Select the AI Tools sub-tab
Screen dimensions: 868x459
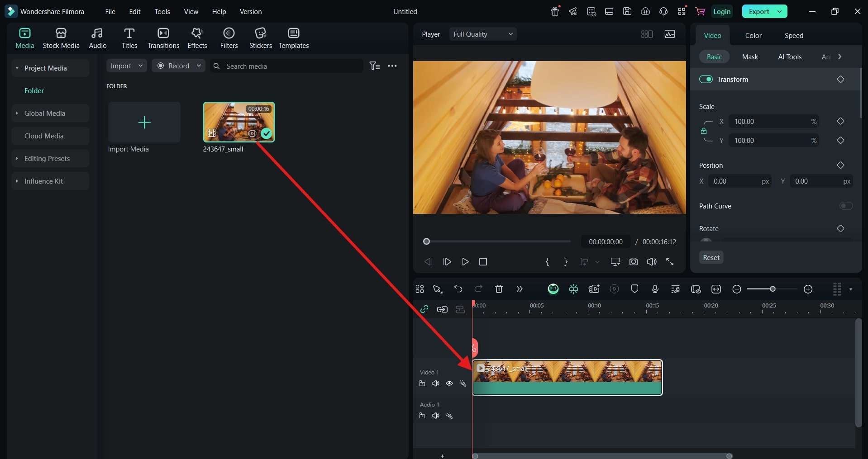pyautogui.click(x=790, y=57)
